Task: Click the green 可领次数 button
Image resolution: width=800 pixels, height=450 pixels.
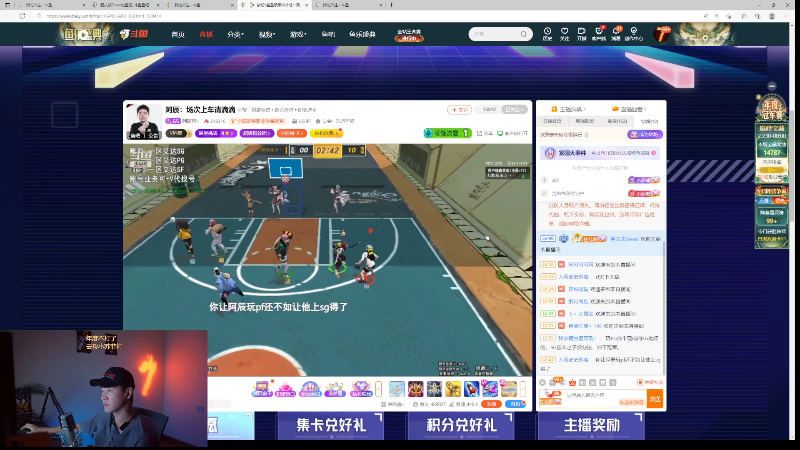Action: coord(447,133)
